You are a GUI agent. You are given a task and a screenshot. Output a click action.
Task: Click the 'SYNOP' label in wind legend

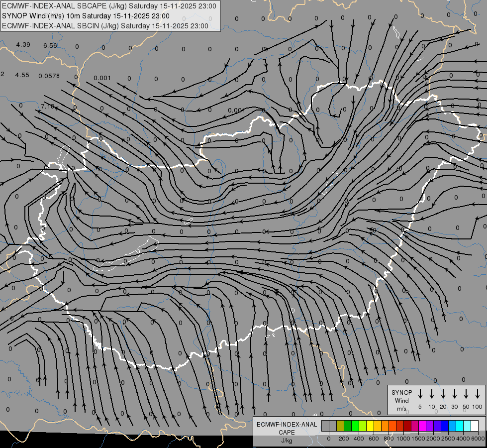click(x=401, y=393)
